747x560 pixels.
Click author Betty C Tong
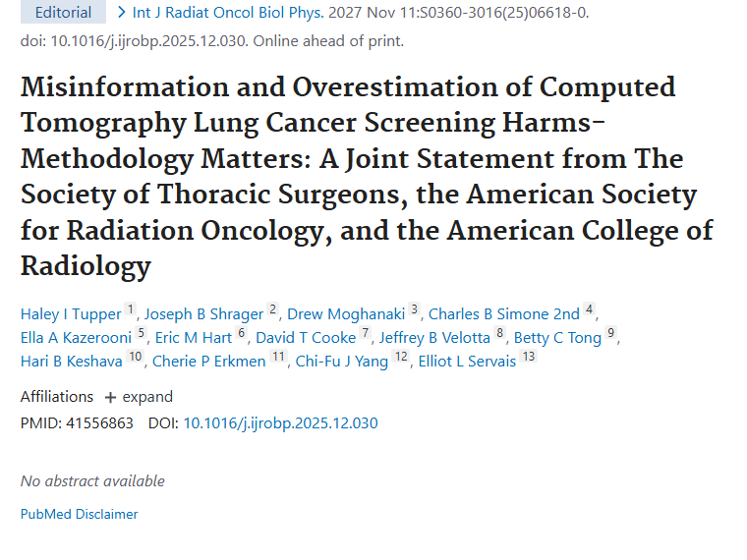coord(557,338)
